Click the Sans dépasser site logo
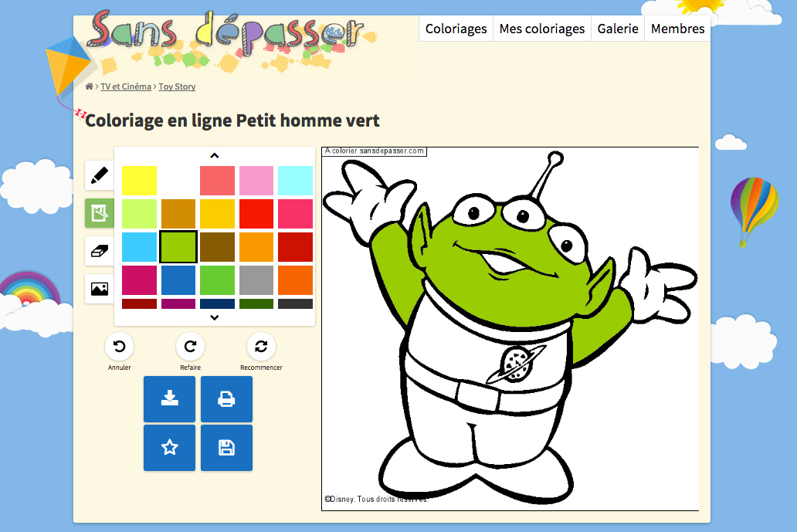Image resolution: width=797 pixels, height=532 pixels. click(226, 32)
